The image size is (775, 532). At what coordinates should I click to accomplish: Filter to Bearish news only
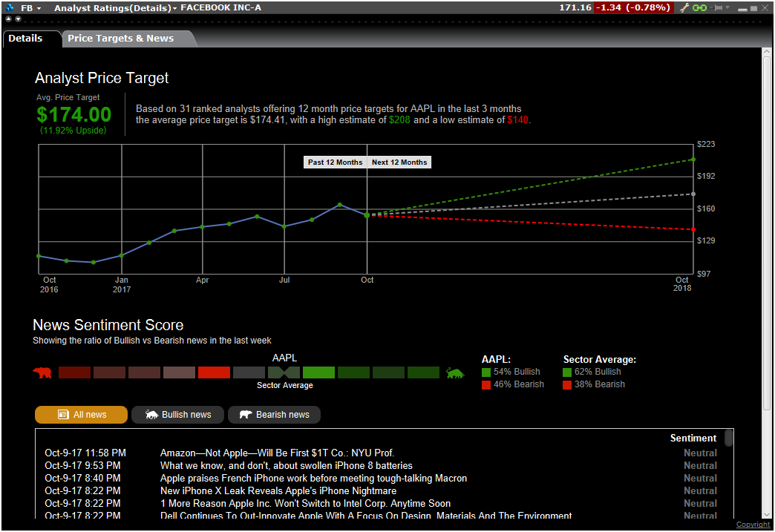tap(274, 415)
